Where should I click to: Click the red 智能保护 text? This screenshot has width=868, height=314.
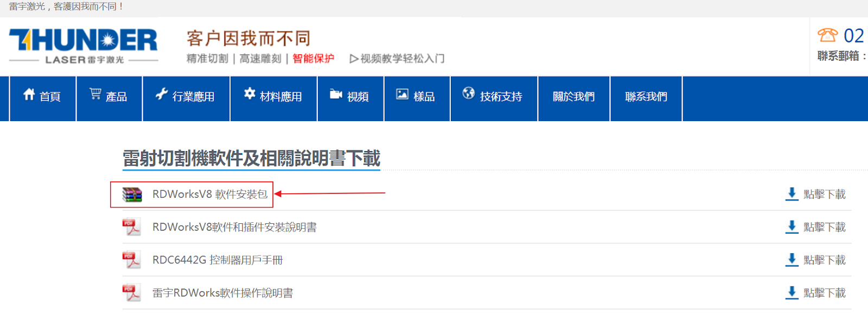pos(314,59)
